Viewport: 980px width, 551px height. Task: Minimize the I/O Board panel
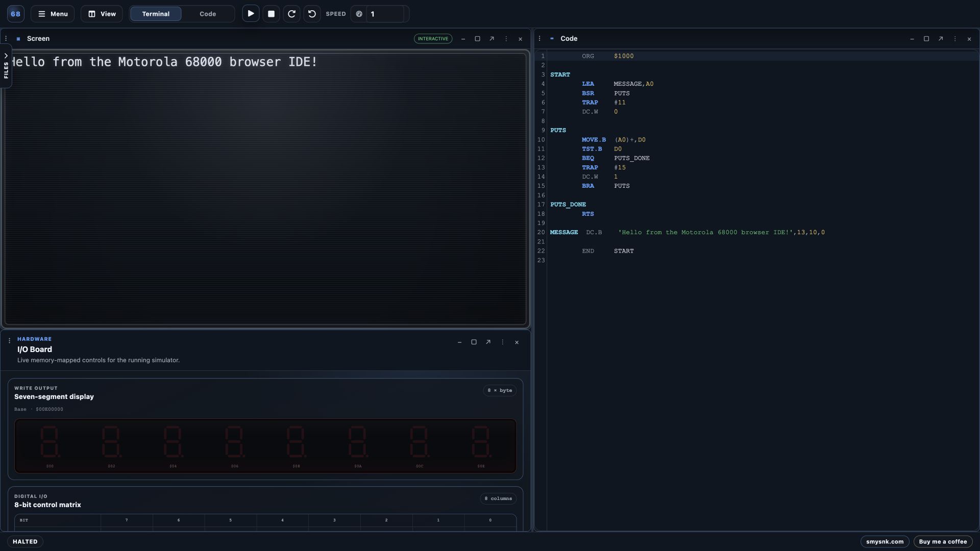(x=459, y=342)
